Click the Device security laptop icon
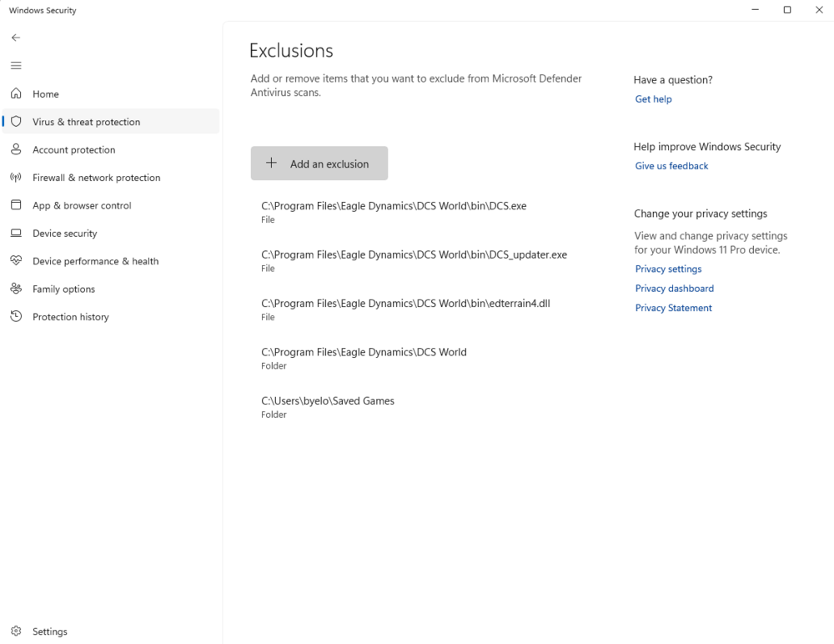This screenshot has height=644, width=834. (16, 234)
